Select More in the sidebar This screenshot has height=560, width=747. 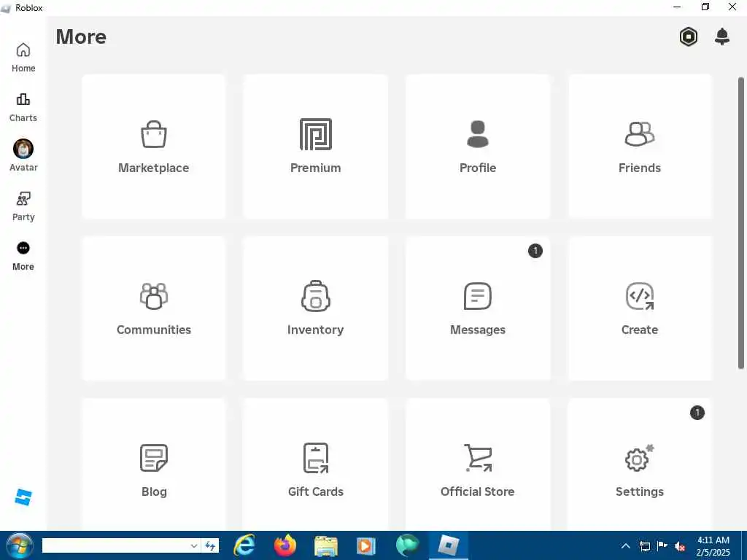coord(23,256)
